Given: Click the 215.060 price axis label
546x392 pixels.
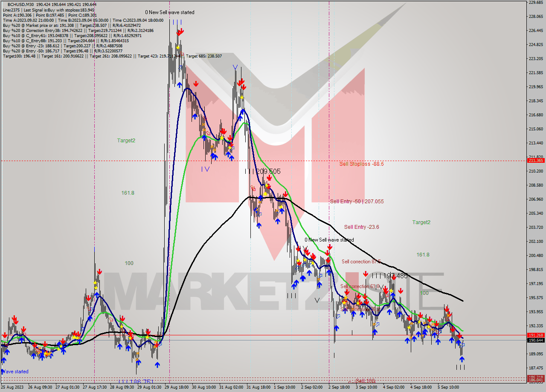Looking at the screenshot, I should click(x=536, y=129).
